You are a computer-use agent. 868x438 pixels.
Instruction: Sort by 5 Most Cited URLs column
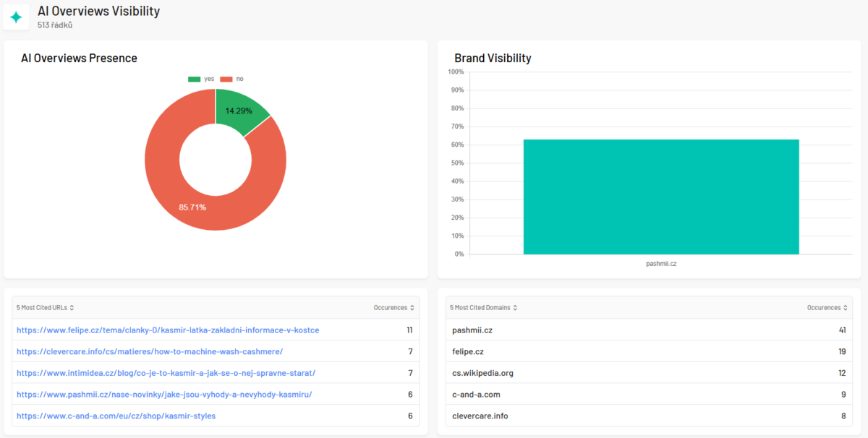(x=45, y=308)
